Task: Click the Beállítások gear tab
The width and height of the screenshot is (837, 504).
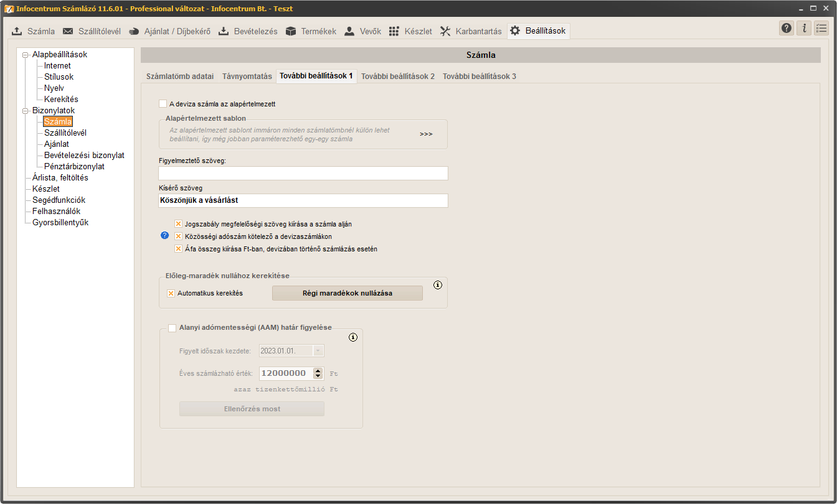Action: point(538,31)
